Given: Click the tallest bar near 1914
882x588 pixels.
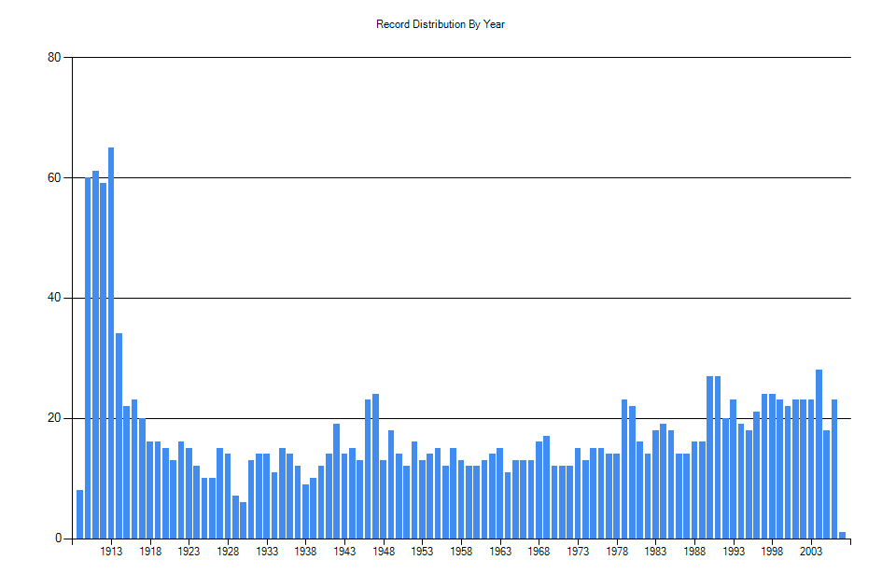Looking at the screenshot, I should point(109,280).
